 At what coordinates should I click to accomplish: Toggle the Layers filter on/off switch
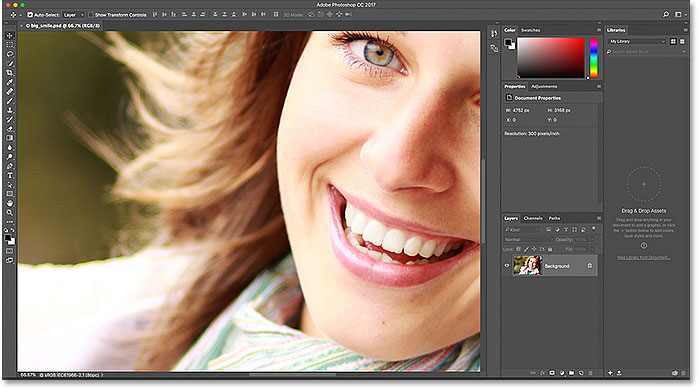594,229
